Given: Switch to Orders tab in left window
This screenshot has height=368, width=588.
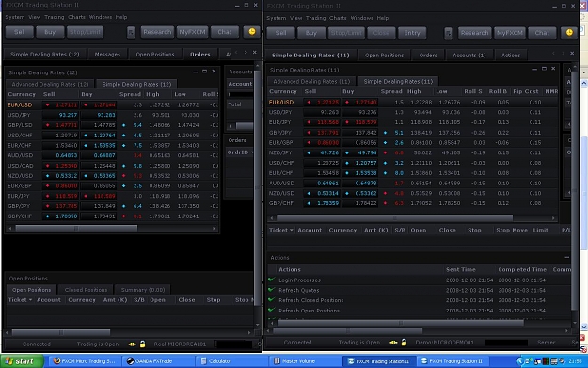Looking at the screenshot, I should (x=199, y=55).
